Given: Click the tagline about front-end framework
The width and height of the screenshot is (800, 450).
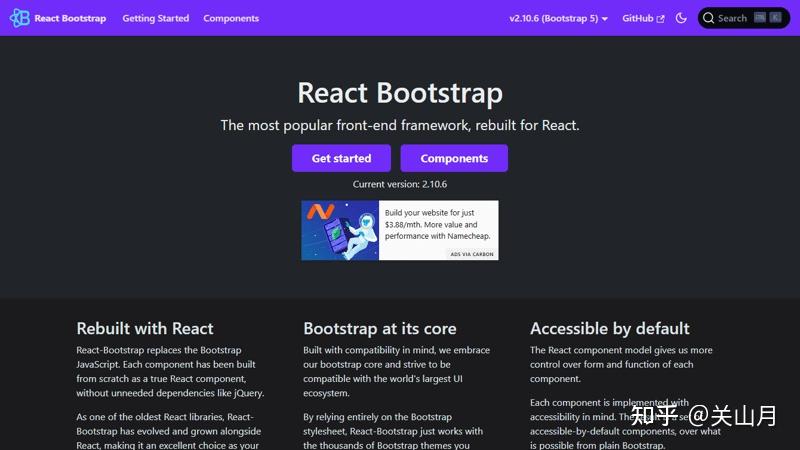Looking at the screenshot, I should tap(400, 125).
